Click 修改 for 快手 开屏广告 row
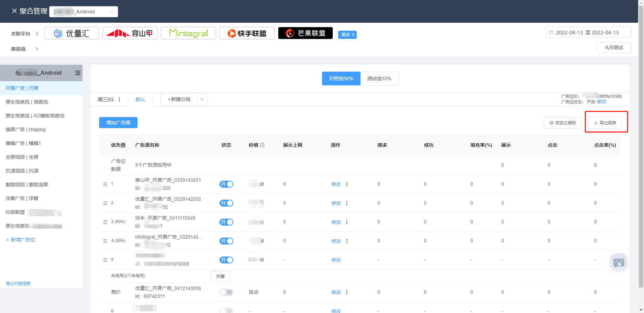The height and width of the screenshot is (313, 644). (x=336, y=222)
